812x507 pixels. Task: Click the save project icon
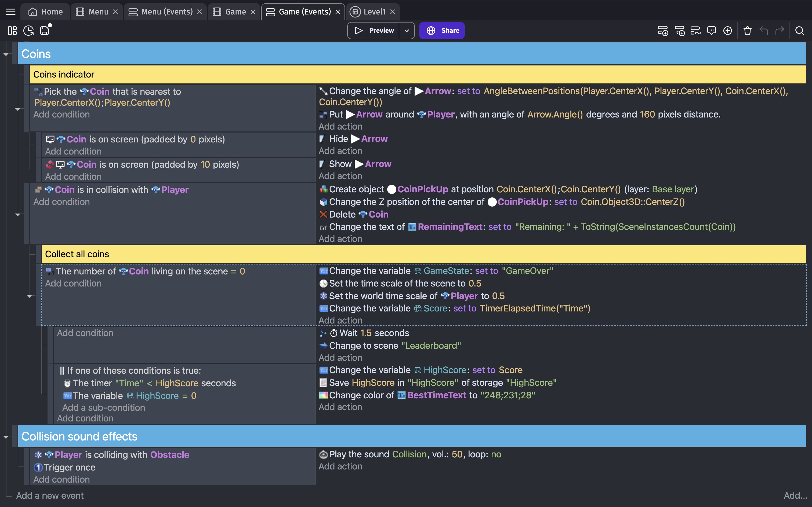click(45, 31)
